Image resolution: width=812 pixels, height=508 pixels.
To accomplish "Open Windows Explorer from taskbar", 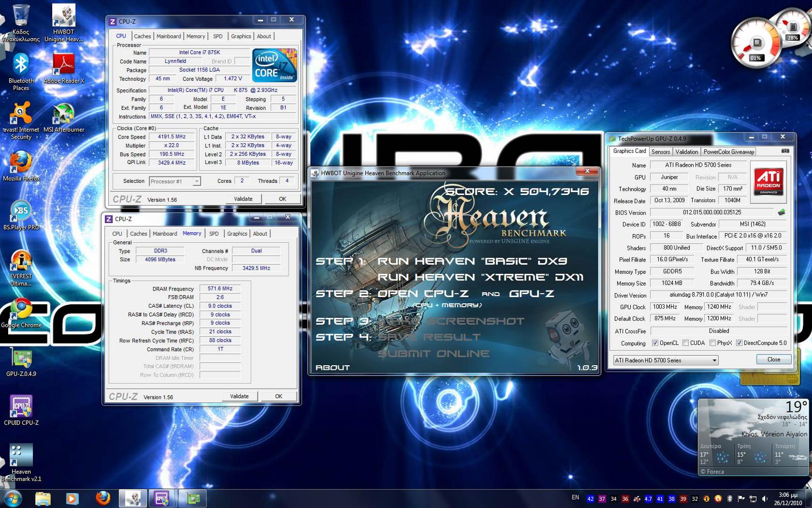I will [x=43, y=498].
